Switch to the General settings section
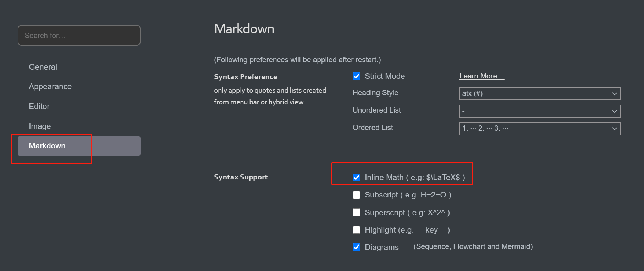Screen dimensions: 644x271 [43, 67]
